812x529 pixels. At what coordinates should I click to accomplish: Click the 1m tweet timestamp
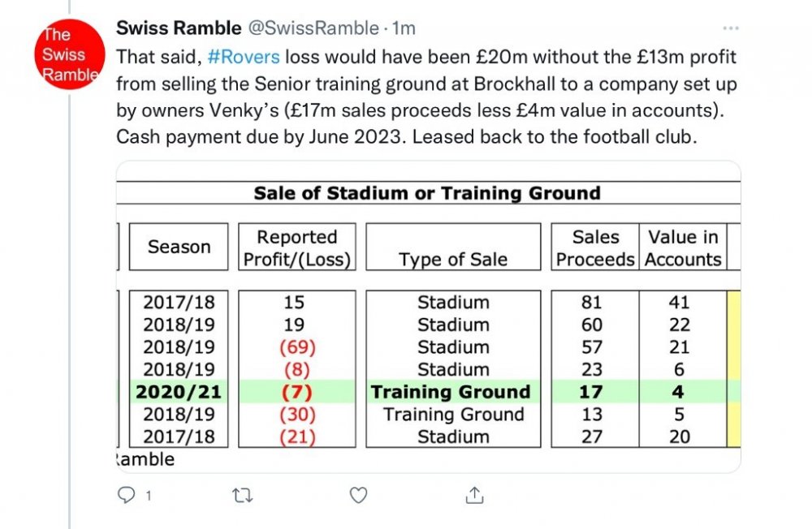pyautogui.click(x=404, y=28)
